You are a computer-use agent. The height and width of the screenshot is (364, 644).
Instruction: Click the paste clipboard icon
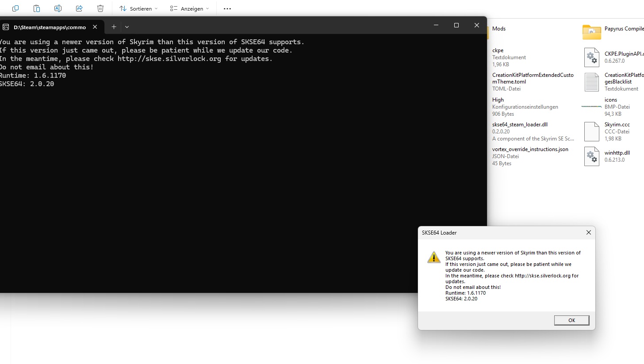[37, 8]
